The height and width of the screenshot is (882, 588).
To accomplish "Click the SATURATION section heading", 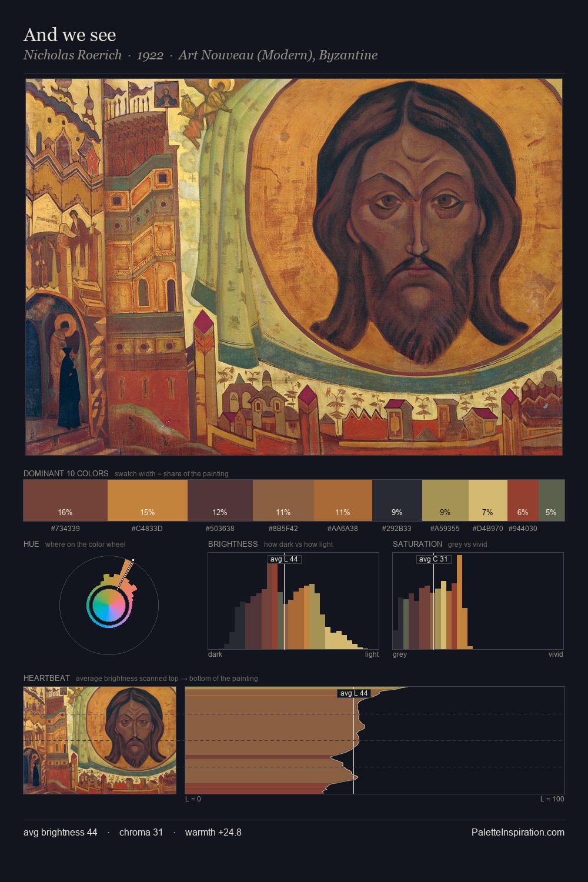I will (417, 544).
